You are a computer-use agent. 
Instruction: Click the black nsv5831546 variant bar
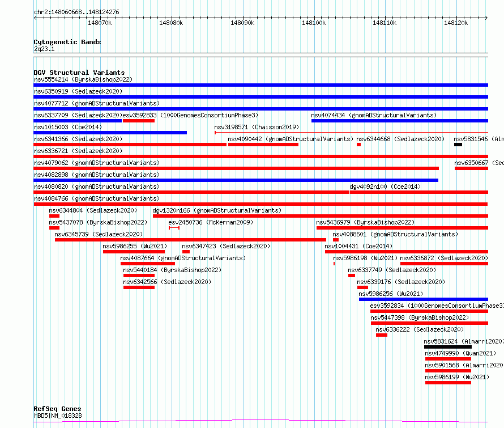[458, 145]
